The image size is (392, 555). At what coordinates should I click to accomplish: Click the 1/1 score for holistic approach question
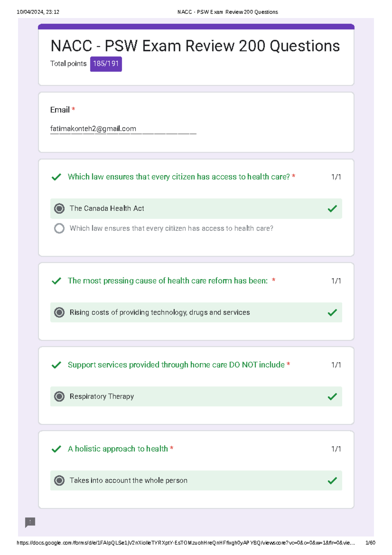(336, 449)
